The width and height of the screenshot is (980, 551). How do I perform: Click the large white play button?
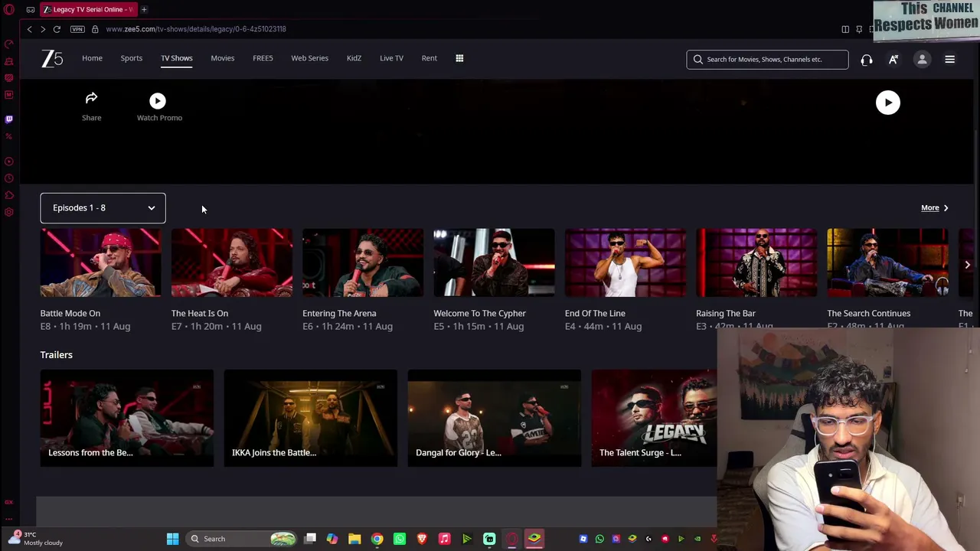click(x=888, y=103)
